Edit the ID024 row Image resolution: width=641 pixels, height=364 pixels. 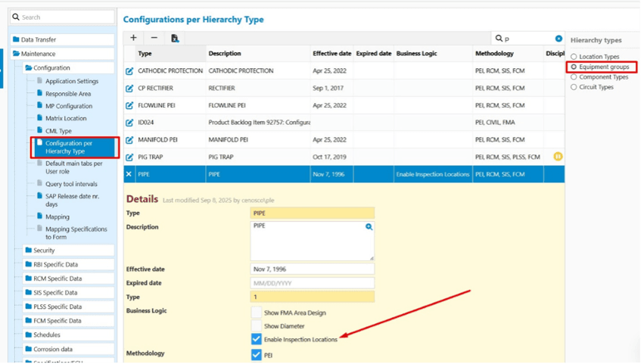(129, 123)
